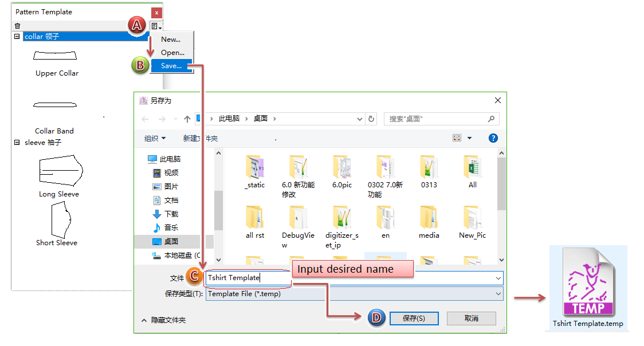Screen dimensions: 644x346
Task: Select the Long Sleeve pattern thumbnail
Action: point(59,172)
